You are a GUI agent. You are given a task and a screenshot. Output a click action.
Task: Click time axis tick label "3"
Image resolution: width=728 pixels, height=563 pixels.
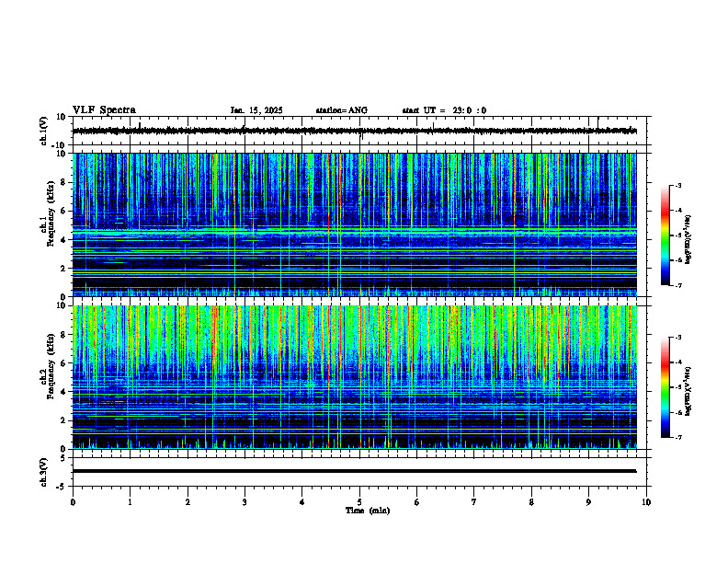[x=245, y=502]
